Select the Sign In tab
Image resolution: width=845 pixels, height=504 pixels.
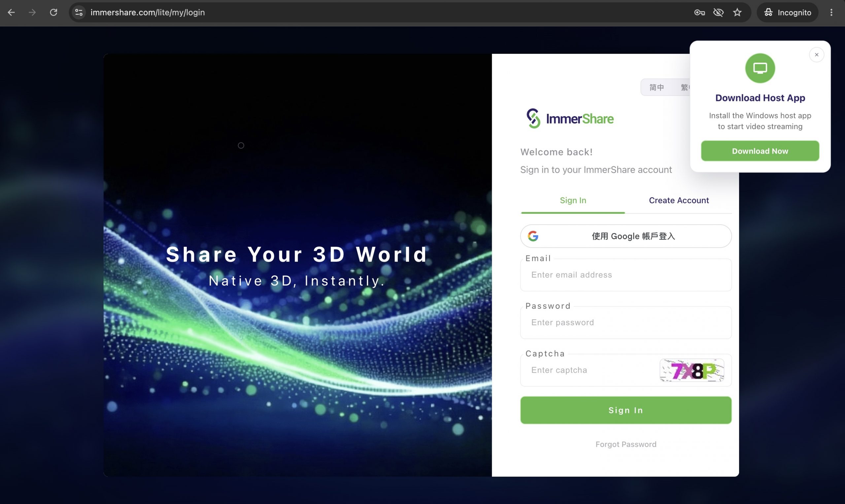point(573,200)
